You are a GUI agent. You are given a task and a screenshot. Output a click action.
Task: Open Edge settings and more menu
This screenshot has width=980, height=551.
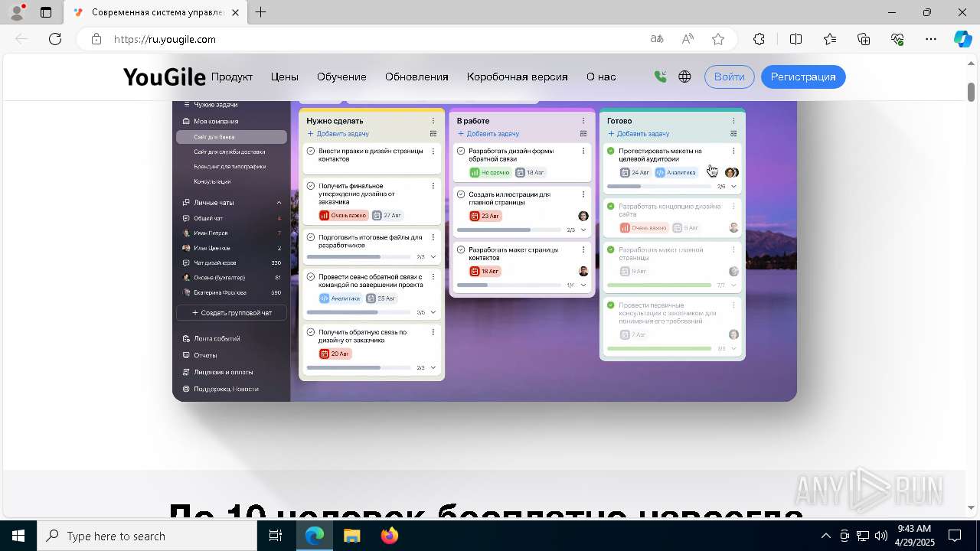pos(931,39)
